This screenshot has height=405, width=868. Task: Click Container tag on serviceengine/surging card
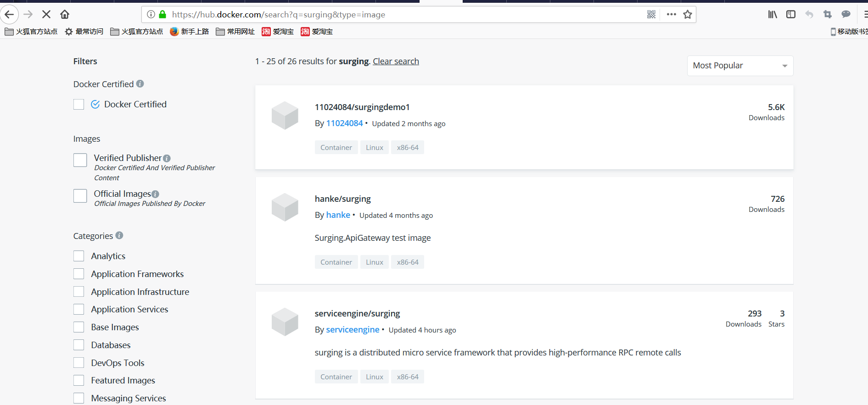[336, 377]
